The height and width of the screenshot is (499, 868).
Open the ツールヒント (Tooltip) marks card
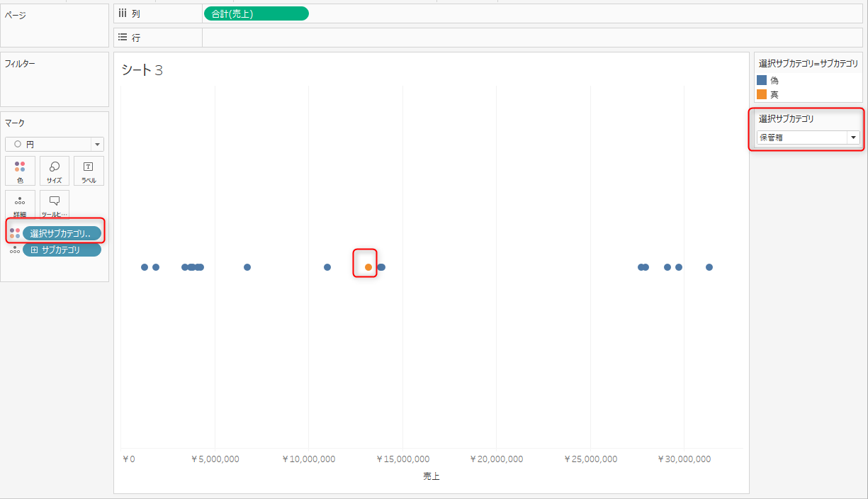55,205
